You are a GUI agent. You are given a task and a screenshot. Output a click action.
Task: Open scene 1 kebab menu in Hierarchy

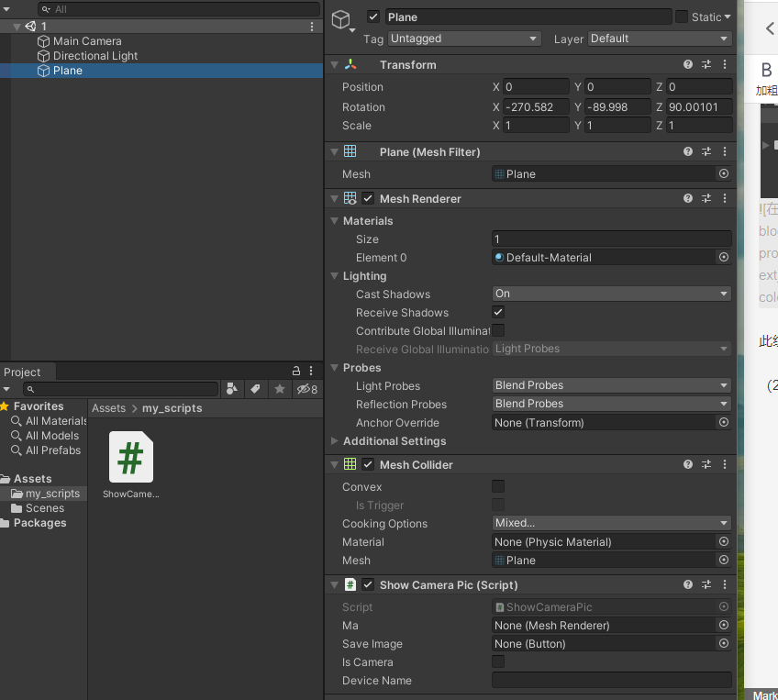click(312, 27)
